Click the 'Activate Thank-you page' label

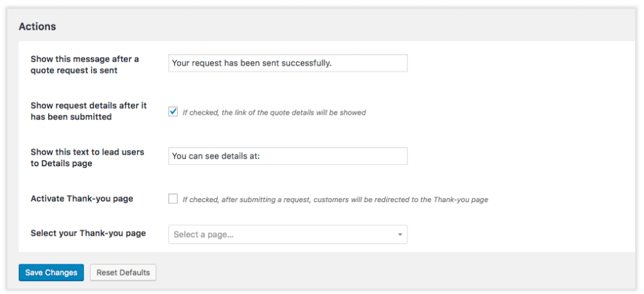(82, 199)
